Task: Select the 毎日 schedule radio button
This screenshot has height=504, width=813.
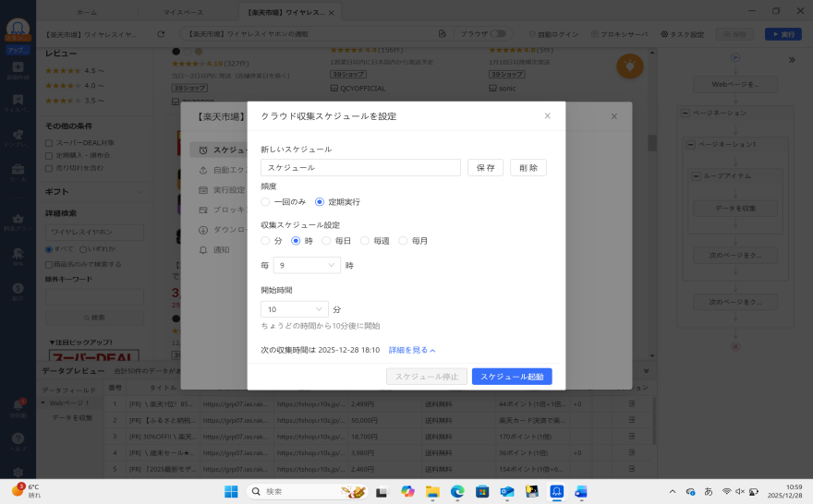Action: (327, 241)
